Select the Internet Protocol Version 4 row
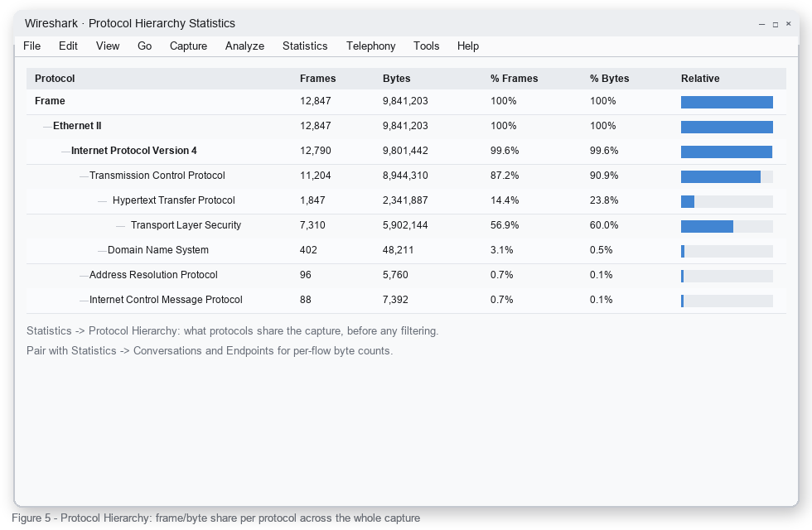Viewport: 812px width, 530px height. [406, 152]
